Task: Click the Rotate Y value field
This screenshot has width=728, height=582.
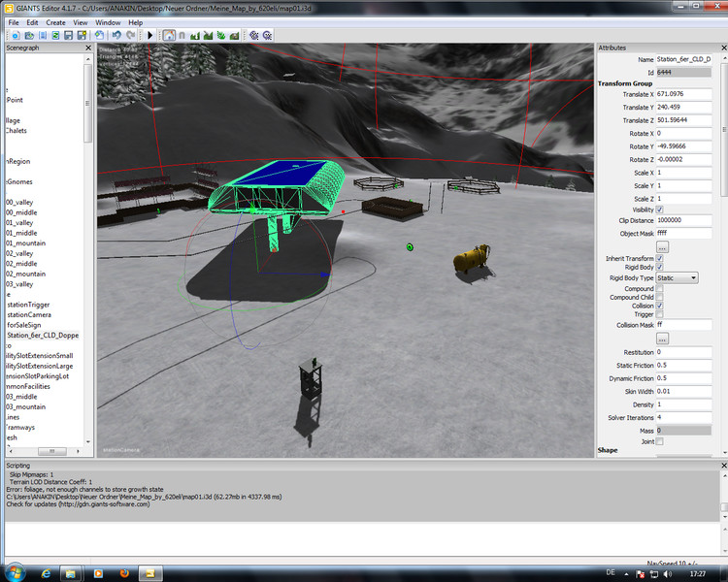Action: click(x=683, y=146)
